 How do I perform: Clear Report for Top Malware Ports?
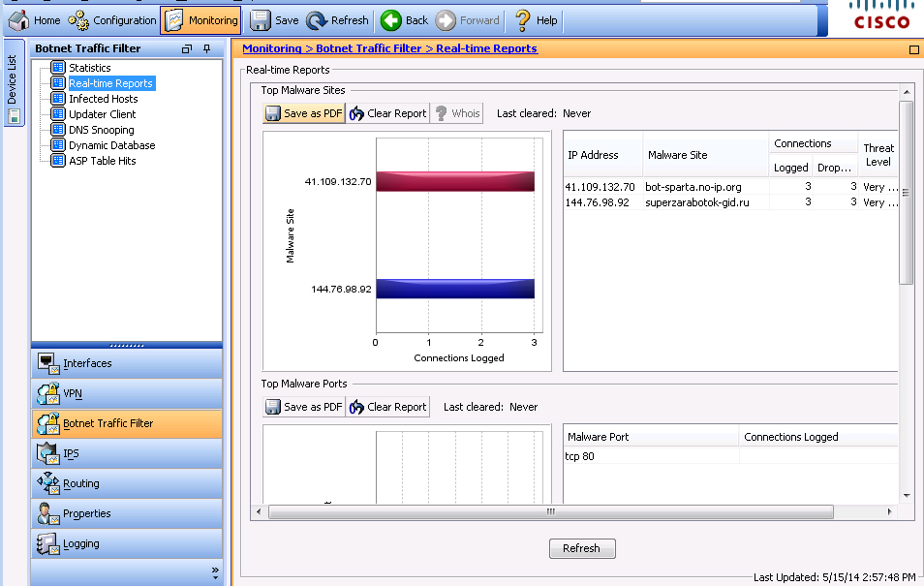click(387, 407)
